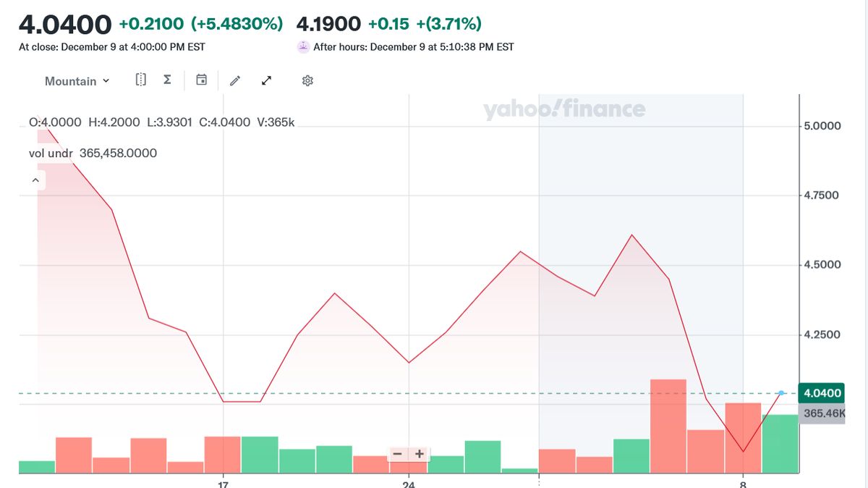Viewport: 868px width, 488px height.
Task: Select the pencil drawing tool
Action: [234, 81]
